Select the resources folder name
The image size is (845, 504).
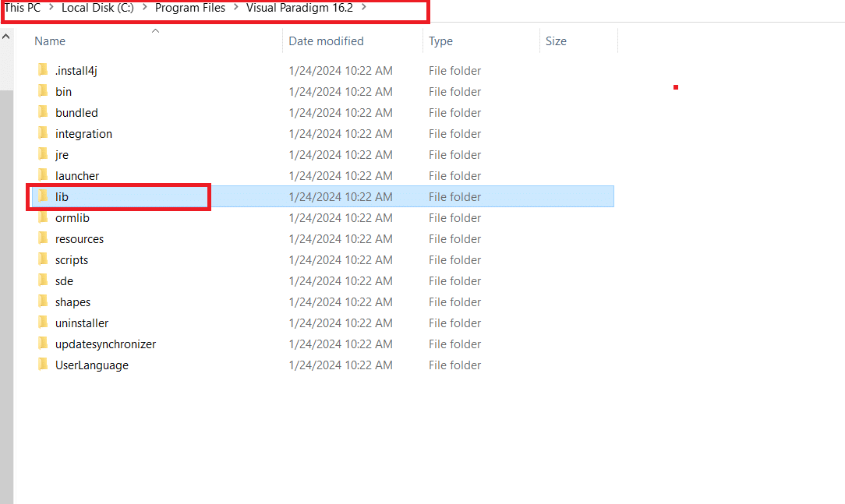click(x=80, y=239)
